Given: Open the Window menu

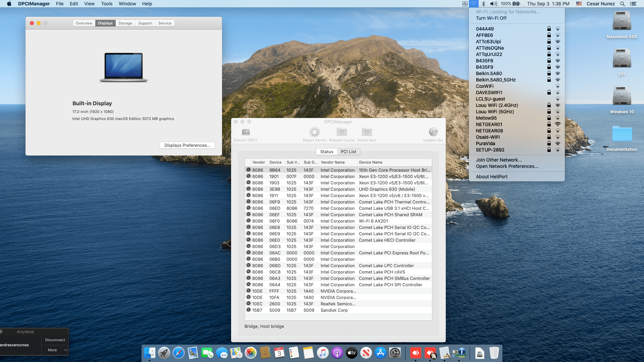Looking at the screenshot, I should tap(127, 4).
